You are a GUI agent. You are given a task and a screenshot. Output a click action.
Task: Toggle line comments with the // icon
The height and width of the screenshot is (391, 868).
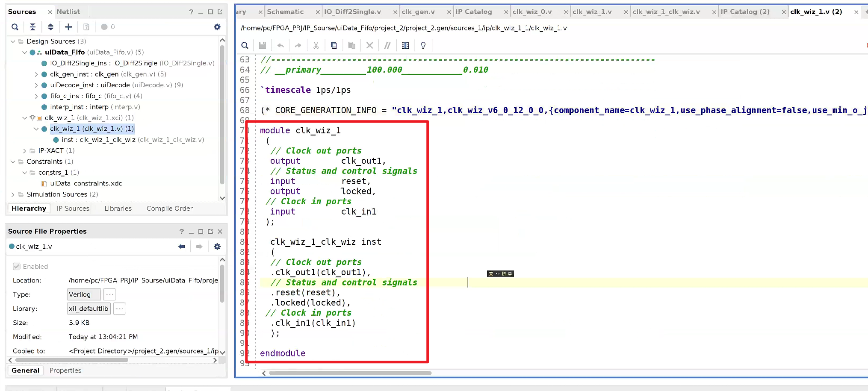click(387, 45)
